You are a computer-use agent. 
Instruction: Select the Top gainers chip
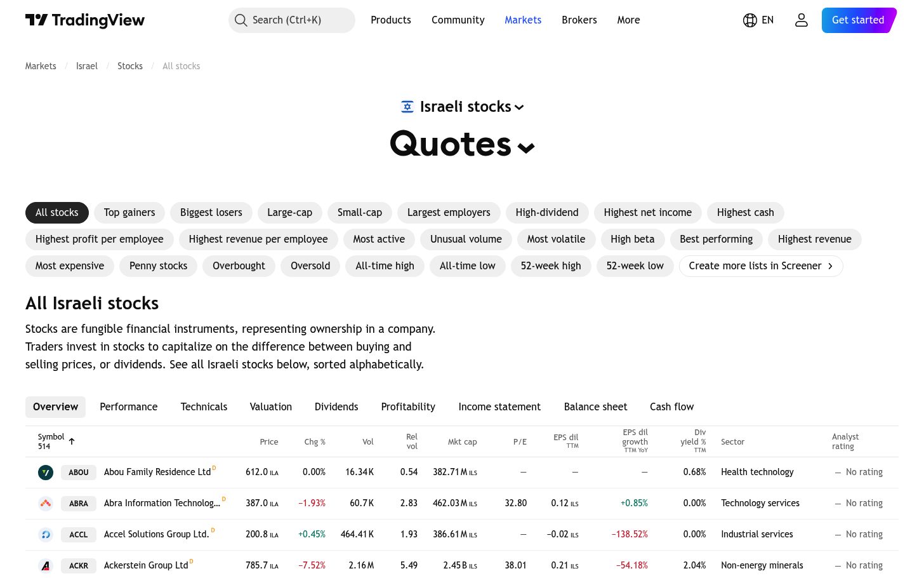tap(129, 213)
